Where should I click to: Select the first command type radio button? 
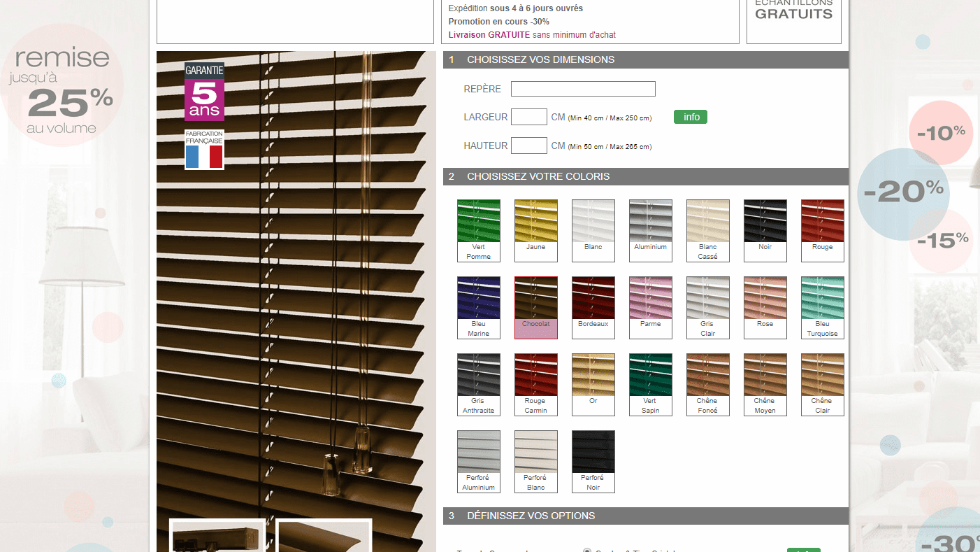click(587, 550)
